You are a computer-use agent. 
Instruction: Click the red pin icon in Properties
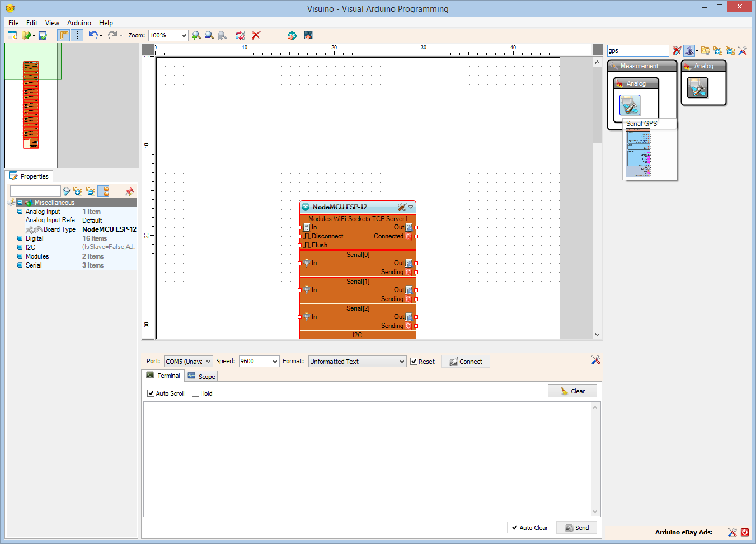(x=129, y=191)
